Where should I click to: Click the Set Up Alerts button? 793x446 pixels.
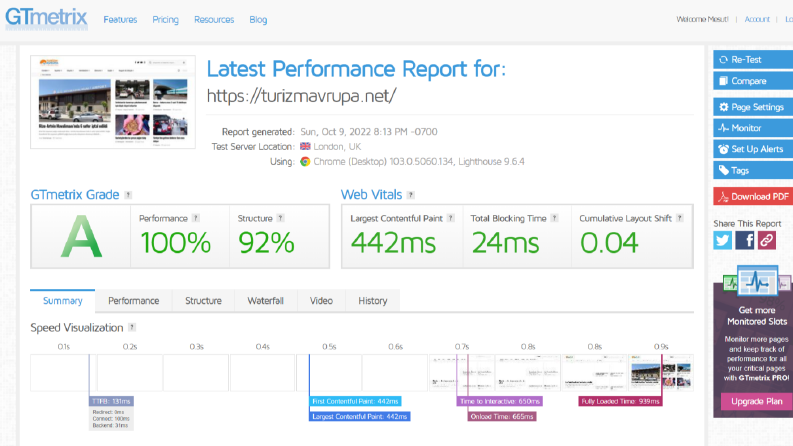tap(753, 149)
